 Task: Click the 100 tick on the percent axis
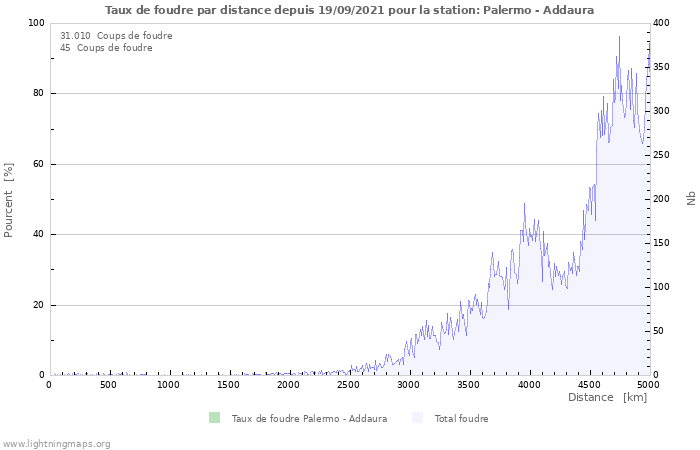click(x=36, y=23)
